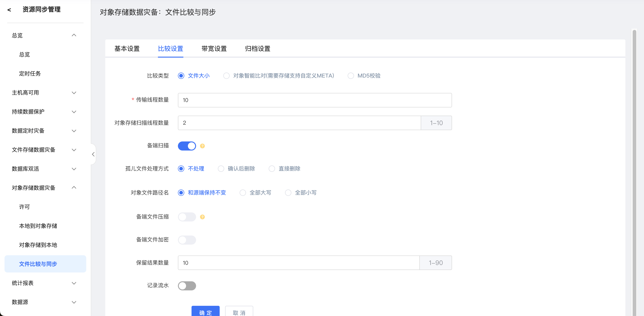
Task: Open the 归档设置 tab
Action: coord(258,49)
